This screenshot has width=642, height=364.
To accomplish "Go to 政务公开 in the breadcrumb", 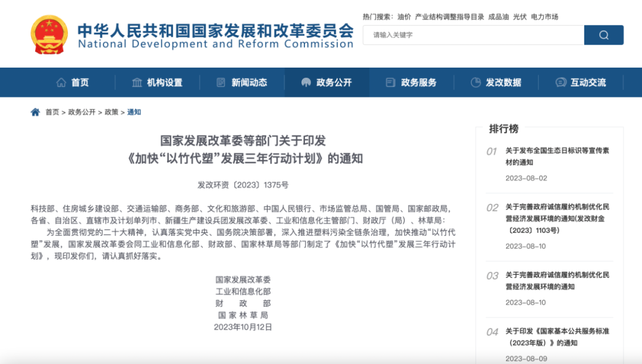I will (81, 112).
